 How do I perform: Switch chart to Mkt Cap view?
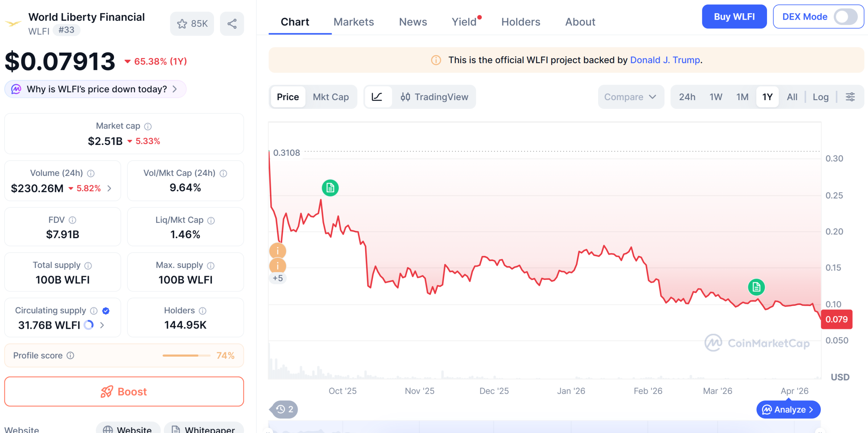pos(331,97)
